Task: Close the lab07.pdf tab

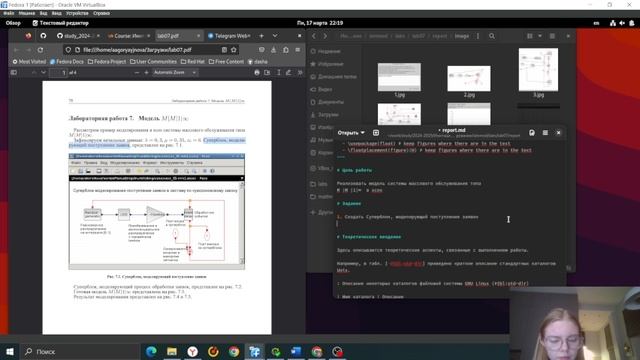Action: coord(198,36)
